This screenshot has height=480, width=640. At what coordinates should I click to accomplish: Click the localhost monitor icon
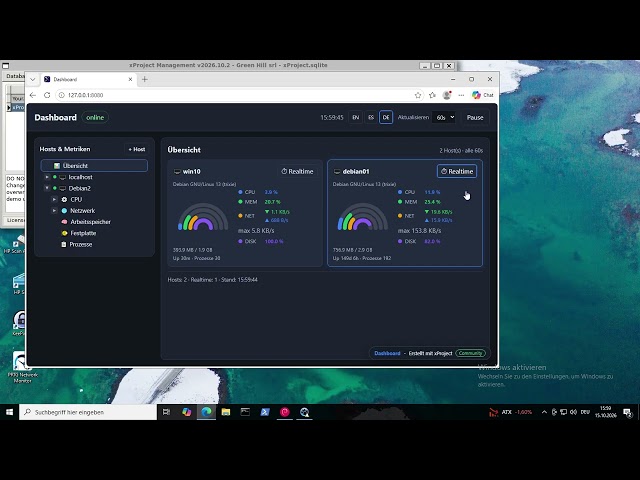[x=62, y=177]
